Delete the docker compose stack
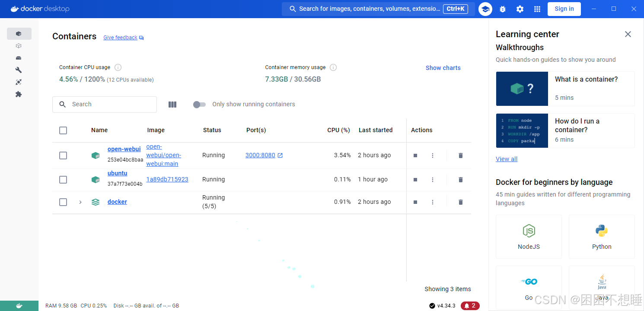644x311 pixels. 461,202
